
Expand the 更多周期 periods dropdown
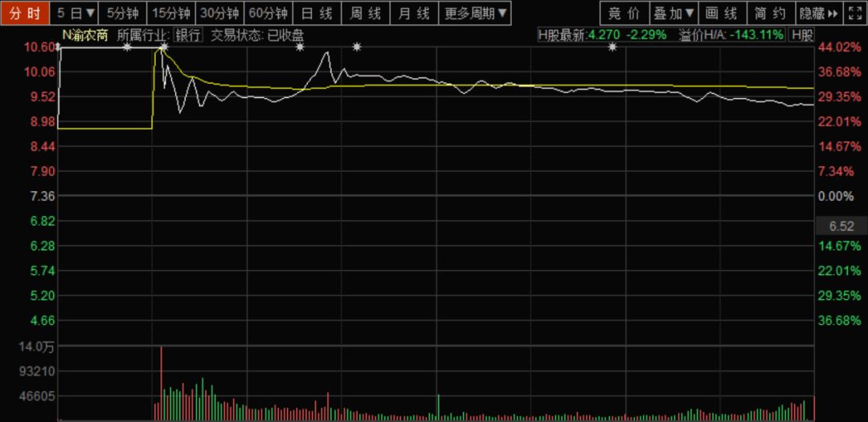point(475,14)
